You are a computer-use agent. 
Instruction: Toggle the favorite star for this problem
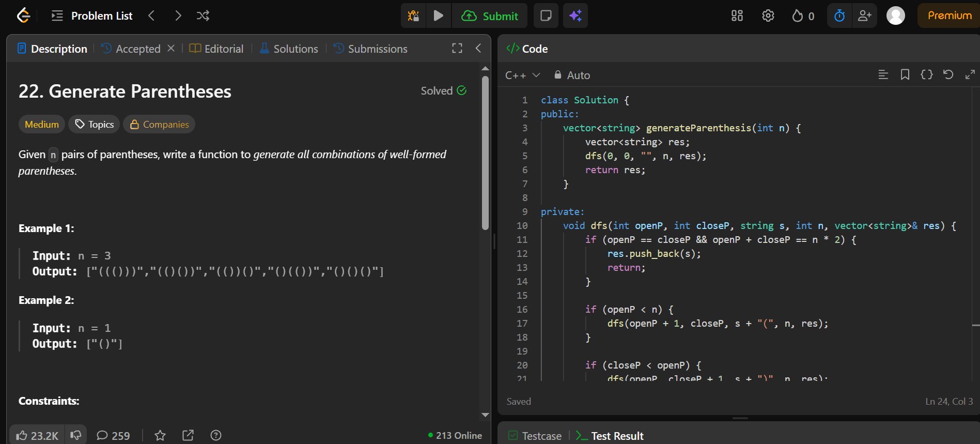160,435
